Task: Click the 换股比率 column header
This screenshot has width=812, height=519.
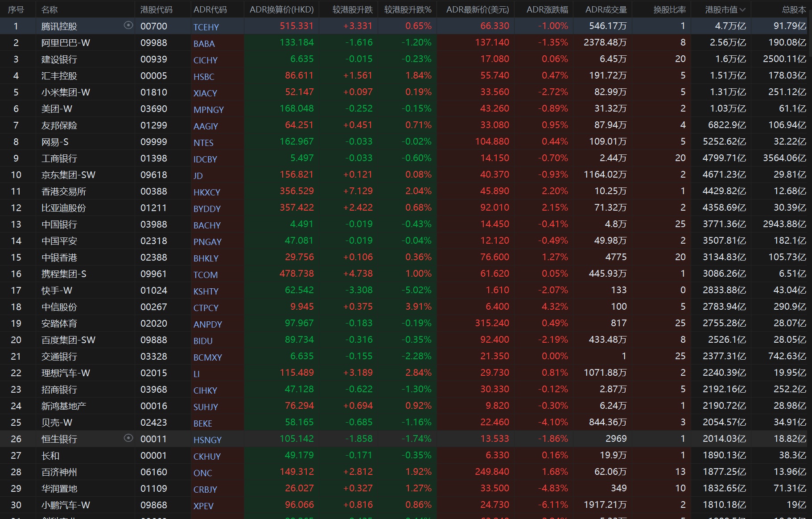Action: coord(669,9)
